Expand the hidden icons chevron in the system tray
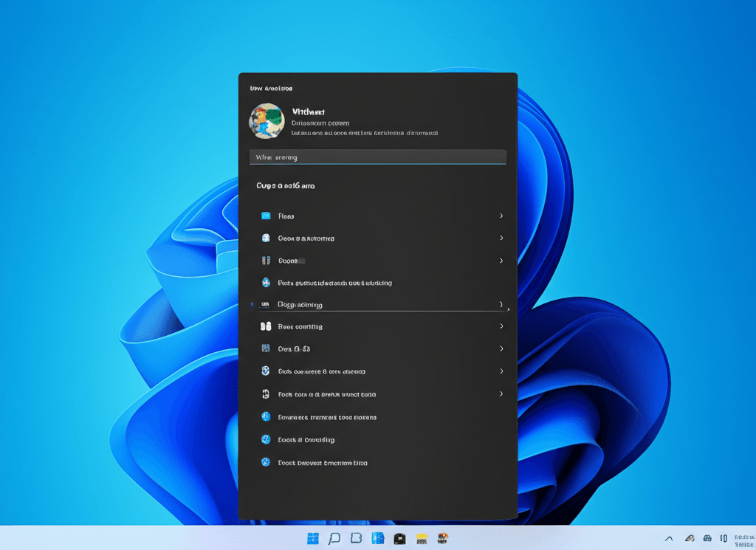This screenshot has width=756, height=550. pyautogui.click(x=669, y=538)
